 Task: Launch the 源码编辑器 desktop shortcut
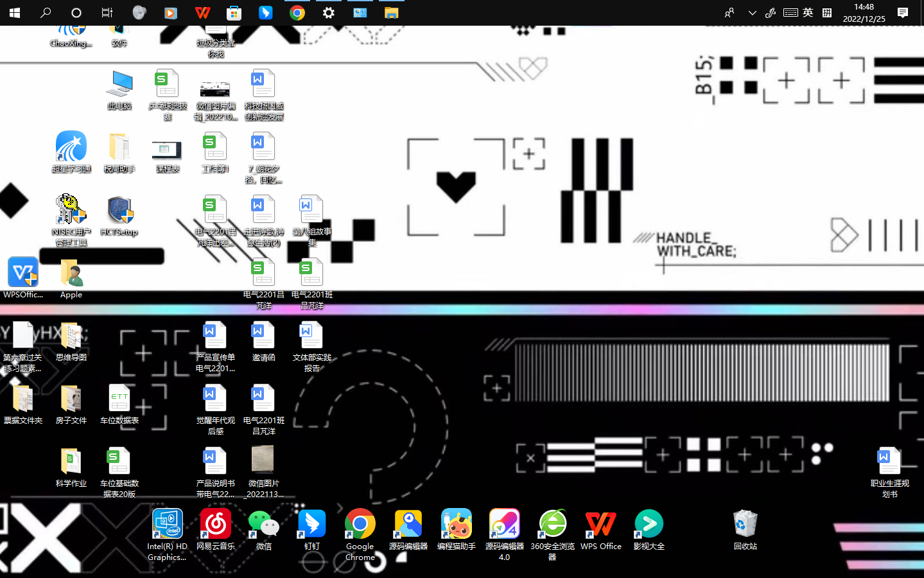point(408,530)
